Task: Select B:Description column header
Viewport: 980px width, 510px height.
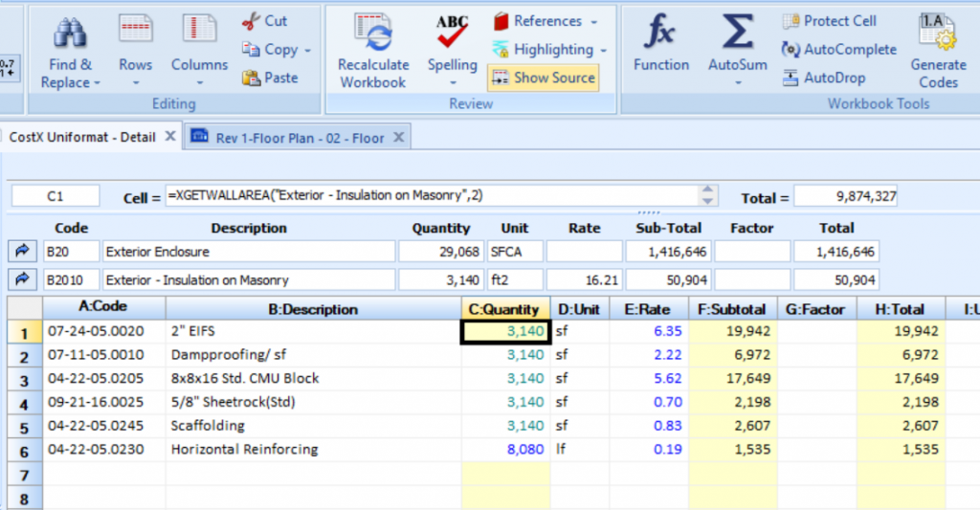Action: [x=313, y=309]
